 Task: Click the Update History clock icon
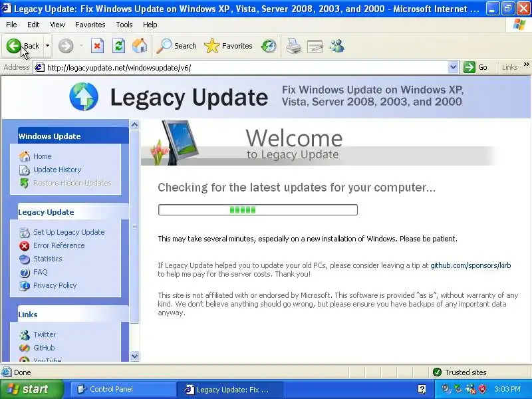[25, 170]
